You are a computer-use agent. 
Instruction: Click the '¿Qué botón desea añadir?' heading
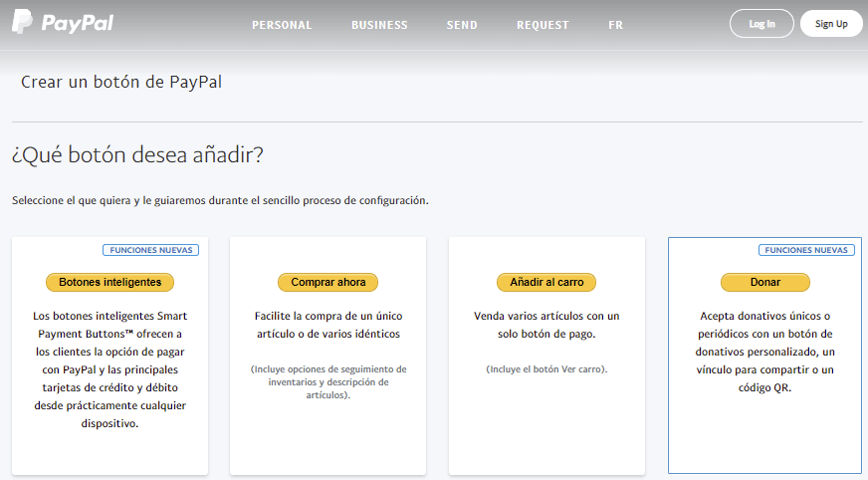[137, 154]
